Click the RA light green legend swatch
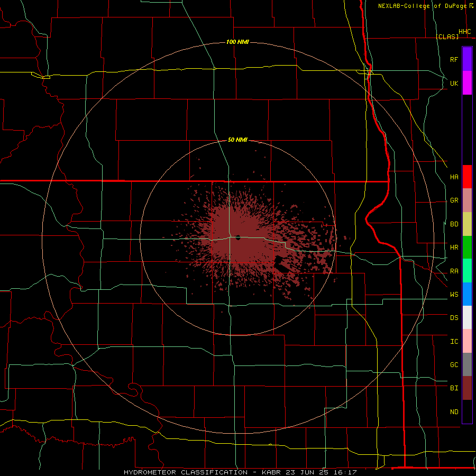Screen dimensions: 476x476 (x=467, y=271)
